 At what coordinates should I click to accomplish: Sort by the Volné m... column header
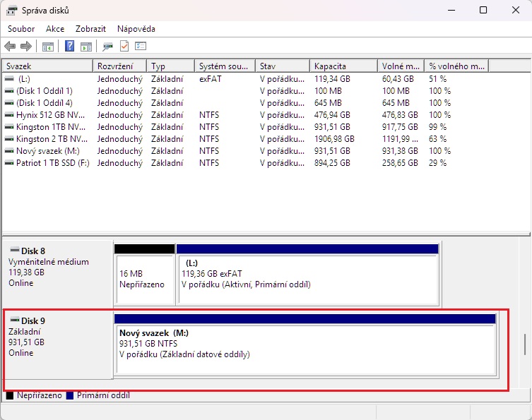[x=401, y=66]
